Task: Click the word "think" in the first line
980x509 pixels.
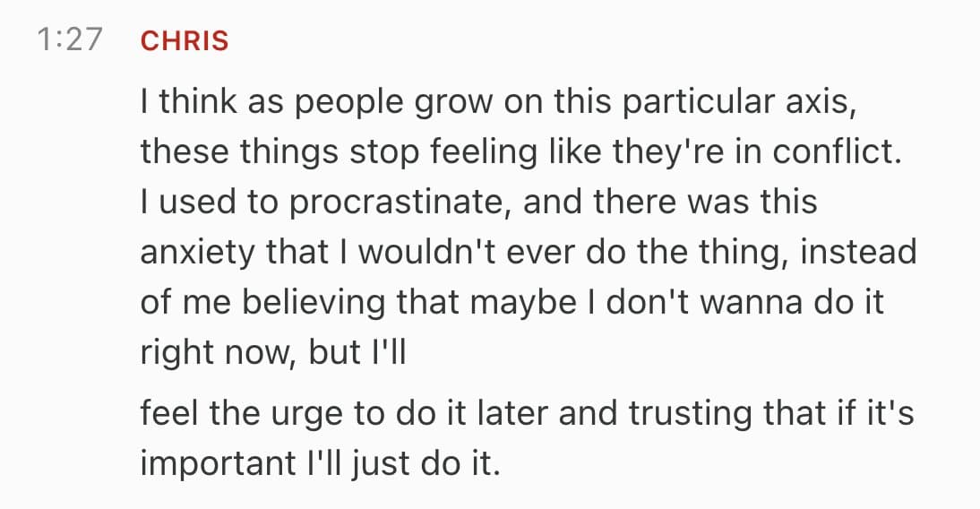Action: click(x=195, y=101)
